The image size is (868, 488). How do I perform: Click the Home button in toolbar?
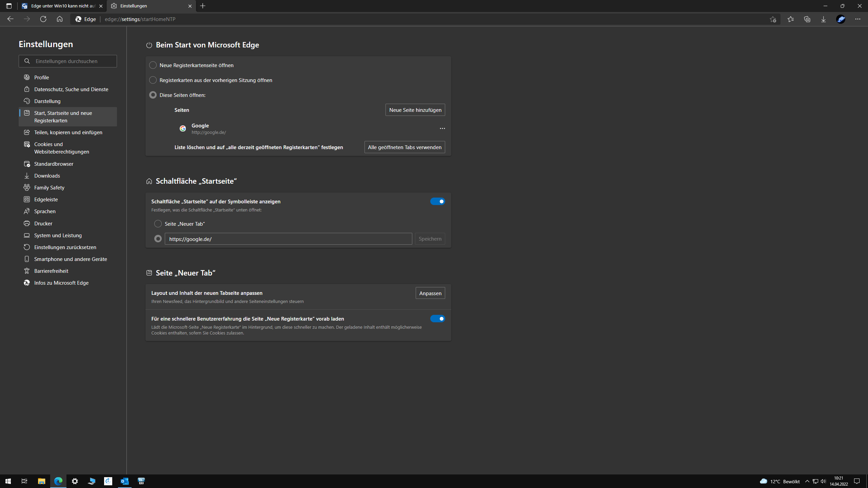point(60,19)
